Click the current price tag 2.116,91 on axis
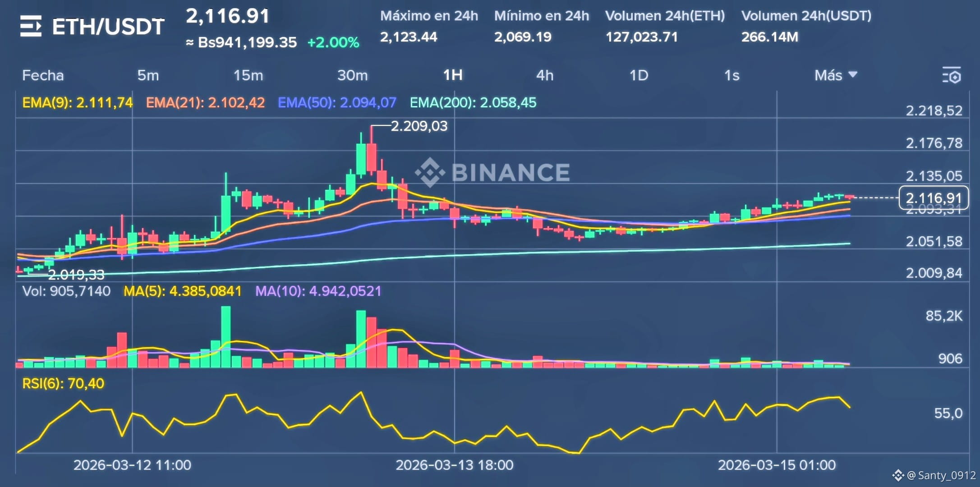This screenshot has height=487, width=980. coord(934,198)
